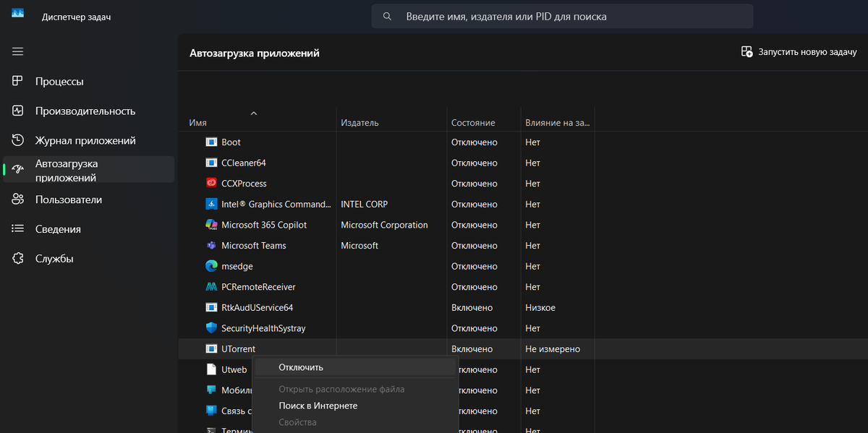Image resolution: width=868 pixels, height=433 pixels.
Task: Select the SecurityHealthSystray row name
Action: pyautogui.click(x=263, y=328)
